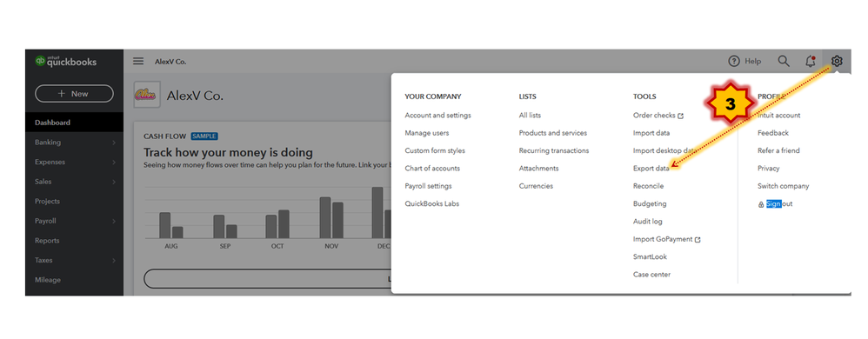
Task: Expand the Sales submenu chevron
Action: (113, 182)
